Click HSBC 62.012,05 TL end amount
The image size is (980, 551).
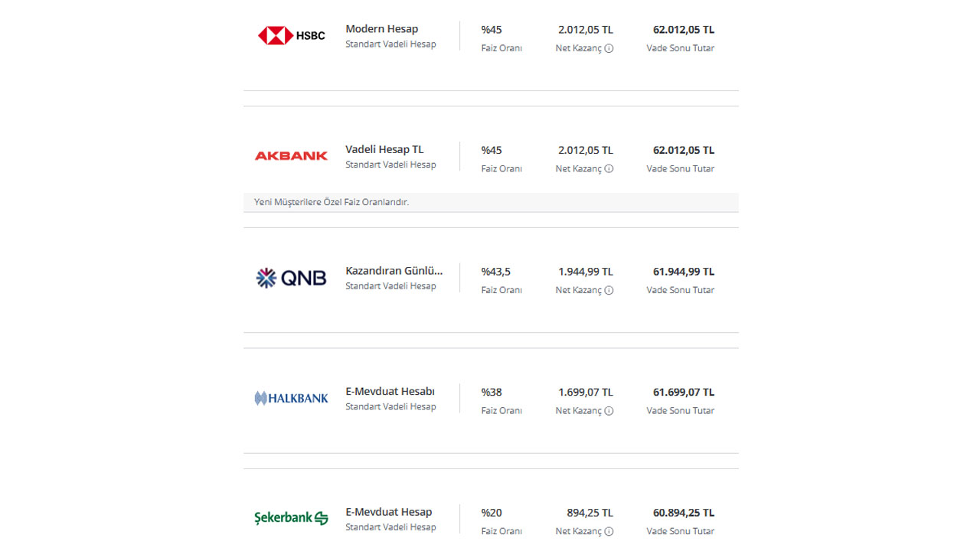click(x=683, y=30)
